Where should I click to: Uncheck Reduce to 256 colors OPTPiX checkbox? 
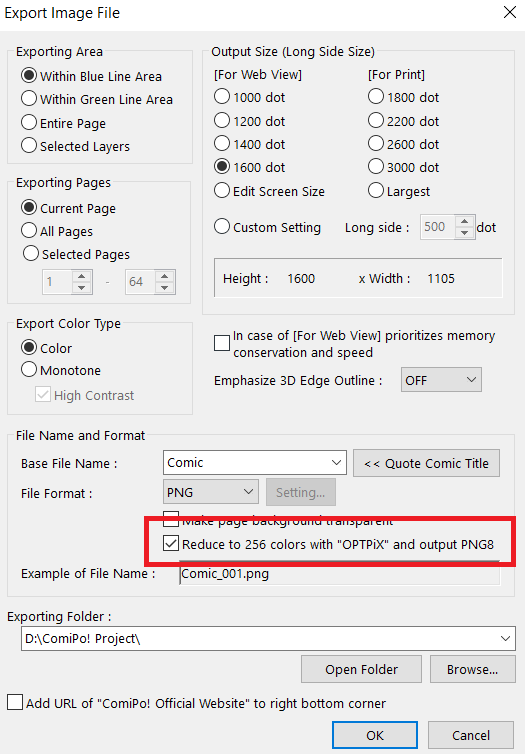tap(171, 544)
